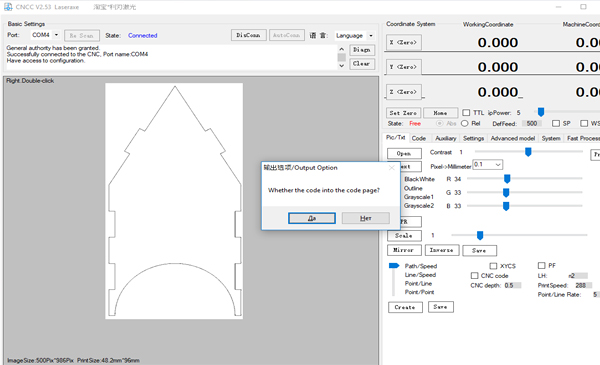
Task: Maximize the CNCC window
Action: point(583,7)
